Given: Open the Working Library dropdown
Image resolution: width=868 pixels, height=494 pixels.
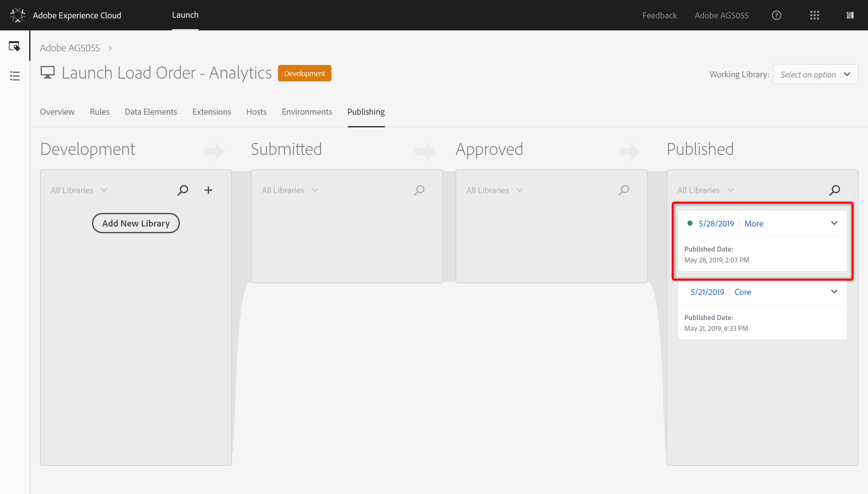Looking at the screenshot, I should [815, 74].
